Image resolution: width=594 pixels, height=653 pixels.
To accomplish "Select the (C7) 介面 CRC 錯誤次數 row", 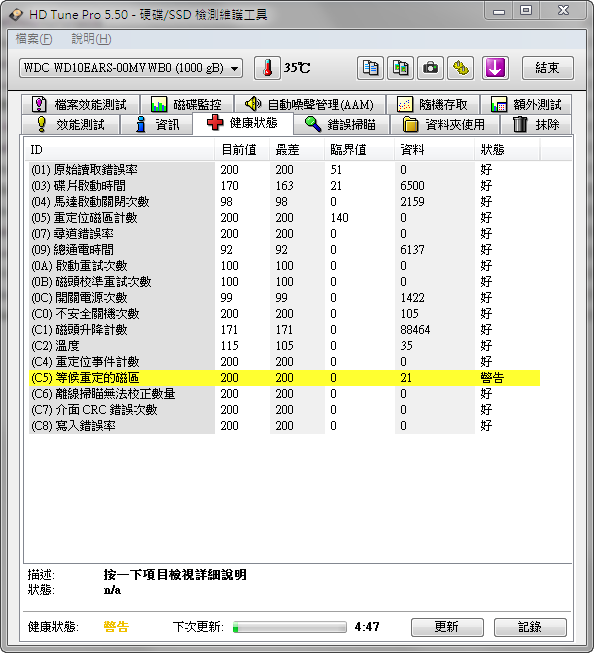I will click(x=285, y=410).
